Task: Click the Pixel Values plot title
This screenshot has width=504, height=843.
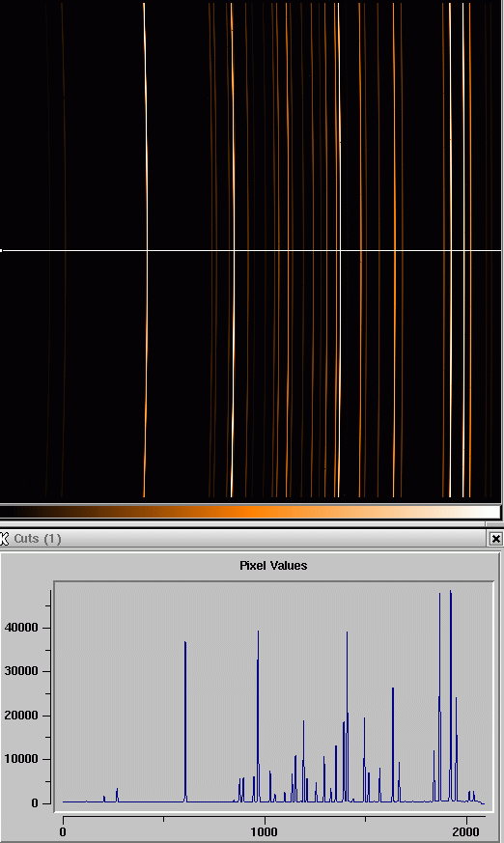Action: 273,566
